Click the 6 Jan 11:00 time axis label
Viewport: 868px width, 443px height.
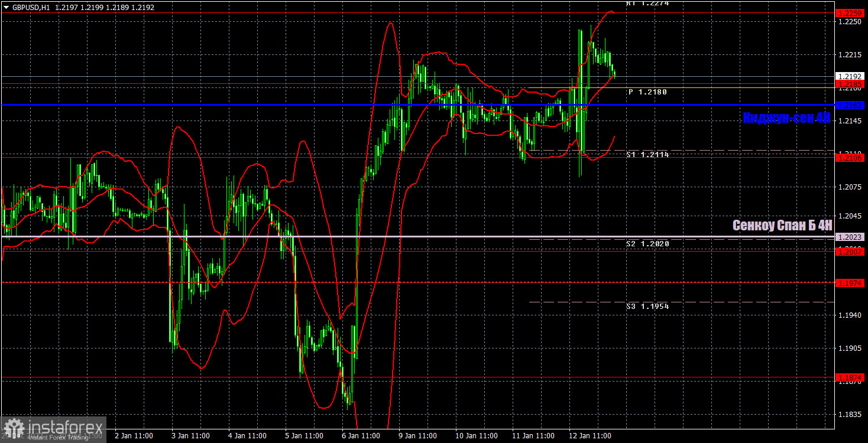pos(361,436)
